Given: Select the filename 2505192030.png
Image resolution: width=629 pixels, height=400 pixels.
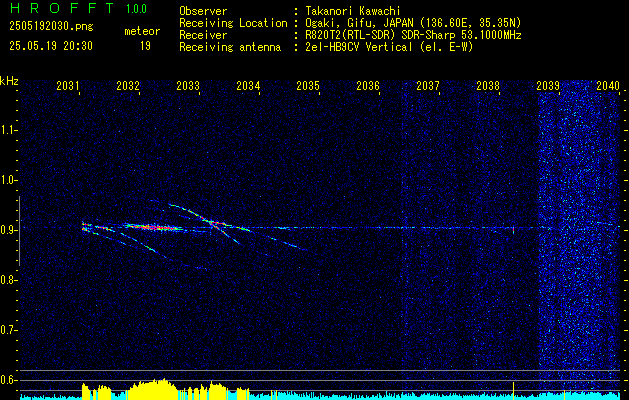Looking at the screenshot, I should pos(51,26).
